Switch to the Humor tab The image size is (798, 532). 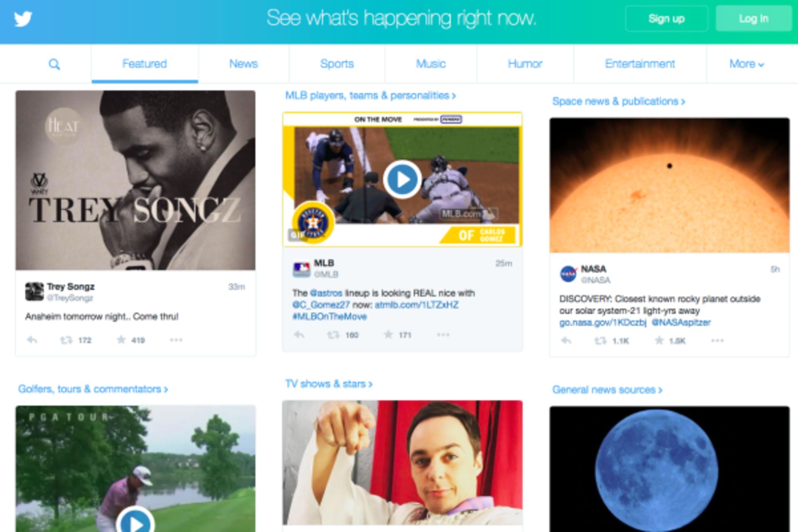525,64
